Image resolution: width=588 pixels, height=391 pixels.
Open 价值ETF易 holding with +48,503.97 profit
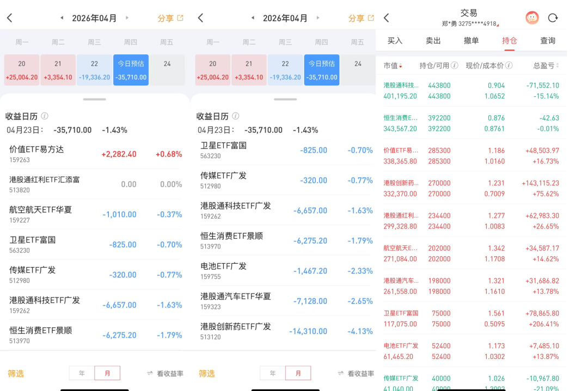coord(471,156)
